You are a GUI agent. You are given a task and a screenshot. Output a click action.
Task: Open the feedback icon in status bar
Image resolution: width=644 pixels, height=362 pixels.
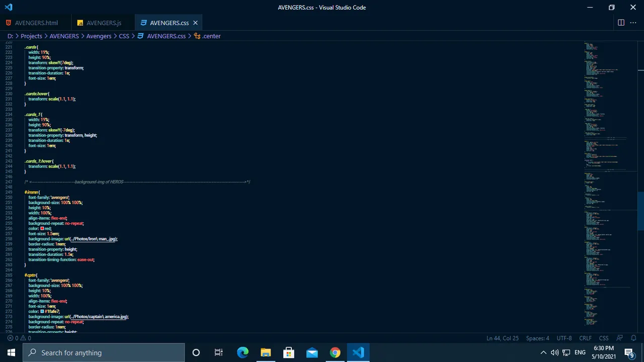coord(620,338)
